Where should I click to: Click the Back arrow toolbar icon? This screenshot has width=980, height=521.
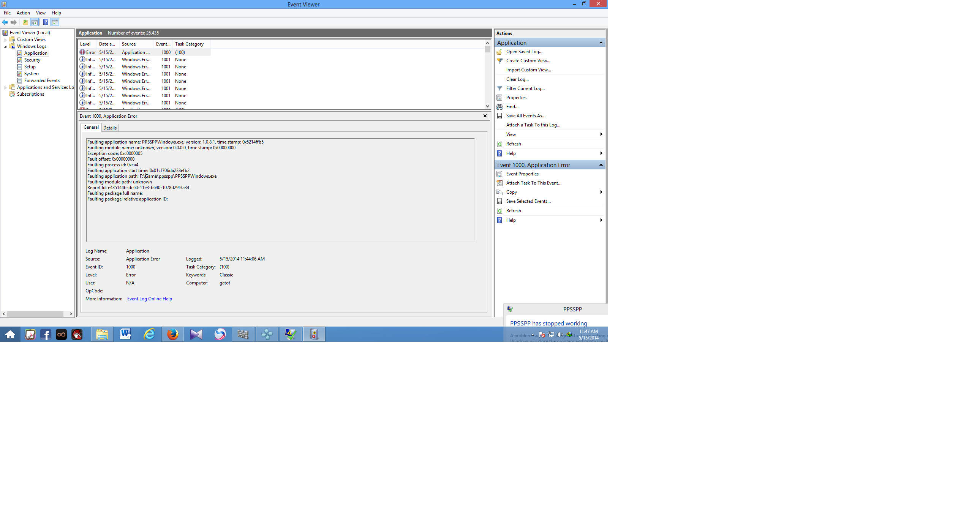5,22
